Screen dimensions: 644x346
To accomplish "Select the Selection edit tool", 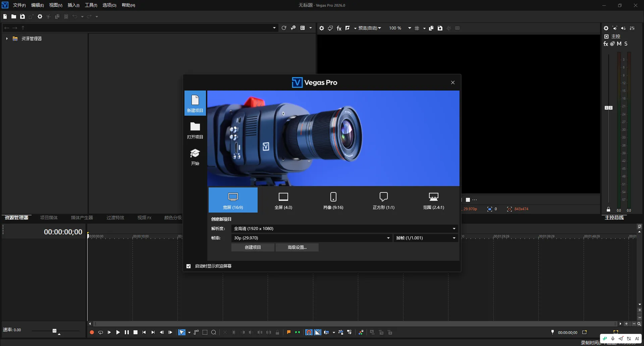I will click(x=205, y=332).
